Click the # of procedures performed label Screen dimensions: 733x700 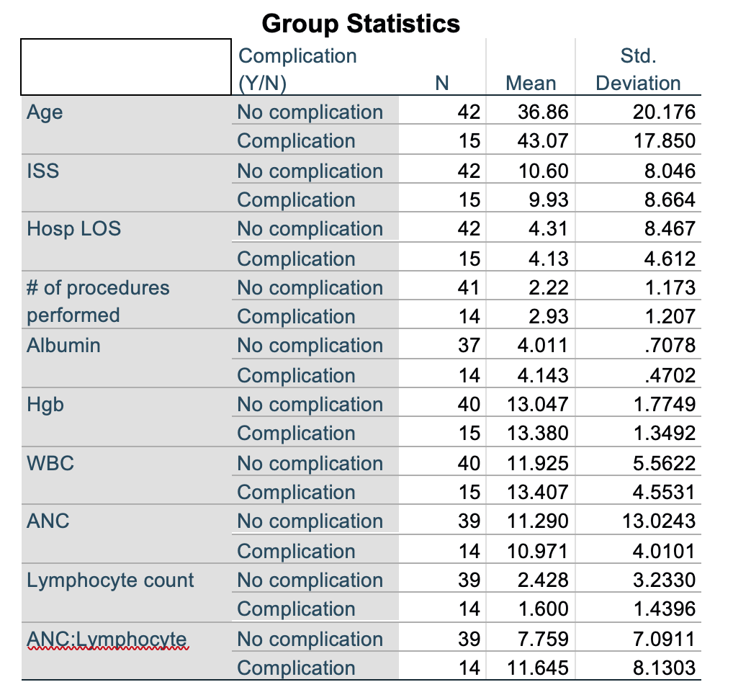[x=98, y=301]
